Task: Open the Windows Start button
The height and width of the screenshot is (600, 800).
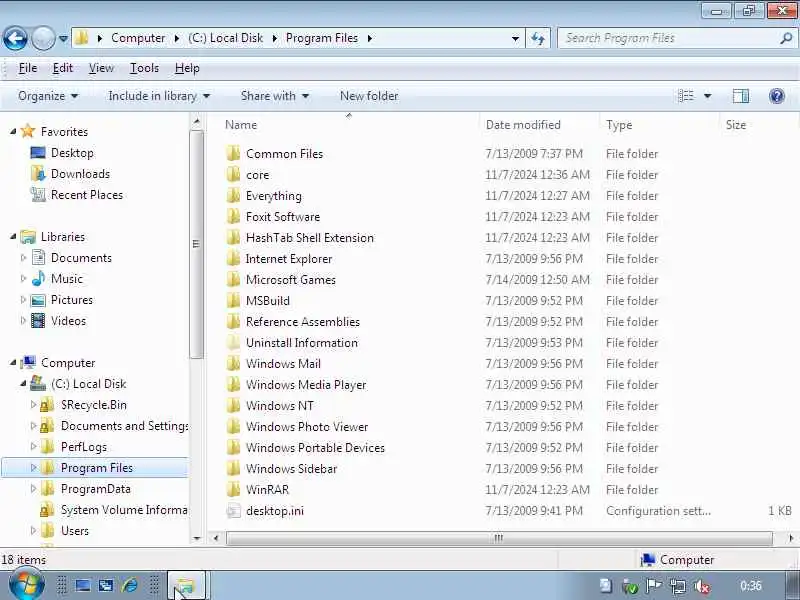Action: [26, 585]
